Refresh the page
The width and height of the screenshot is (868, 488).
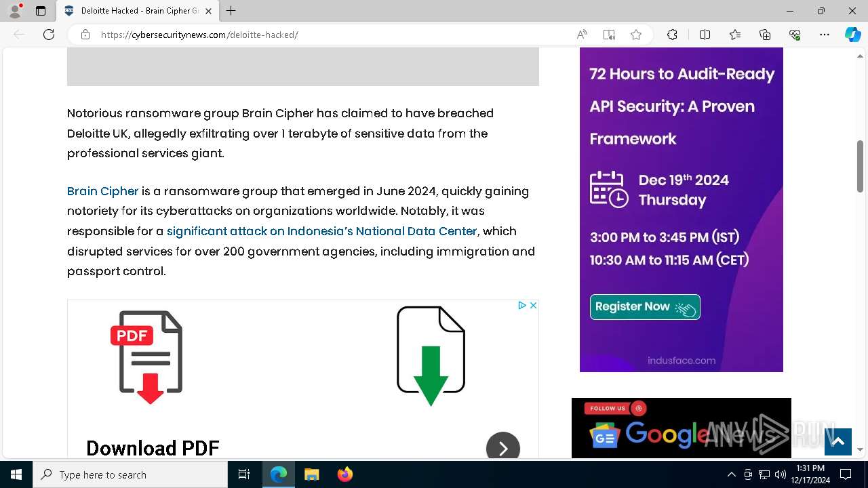pyautogui.click(x=49, y=35)
